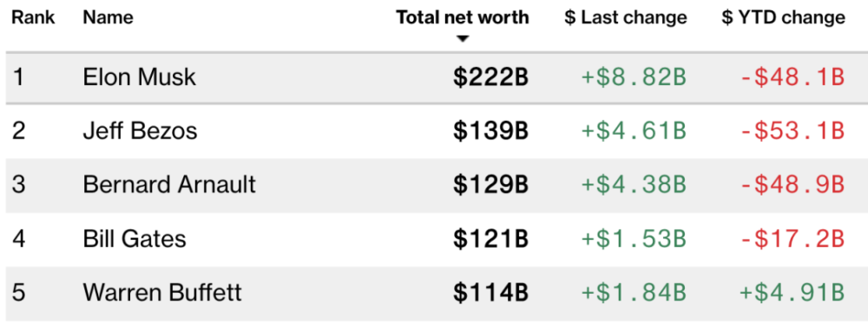Open Bill Gates's profile
The image size is (868, 325).
coord(135,239)
